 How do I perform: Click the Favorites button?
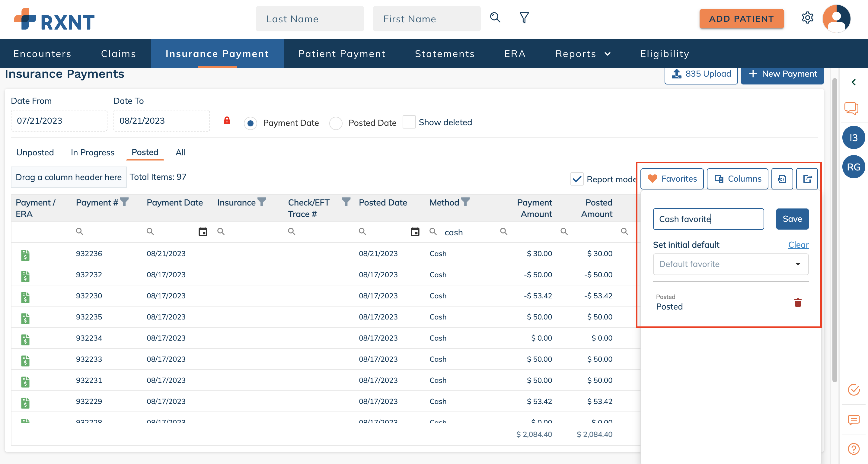[672, 179]
